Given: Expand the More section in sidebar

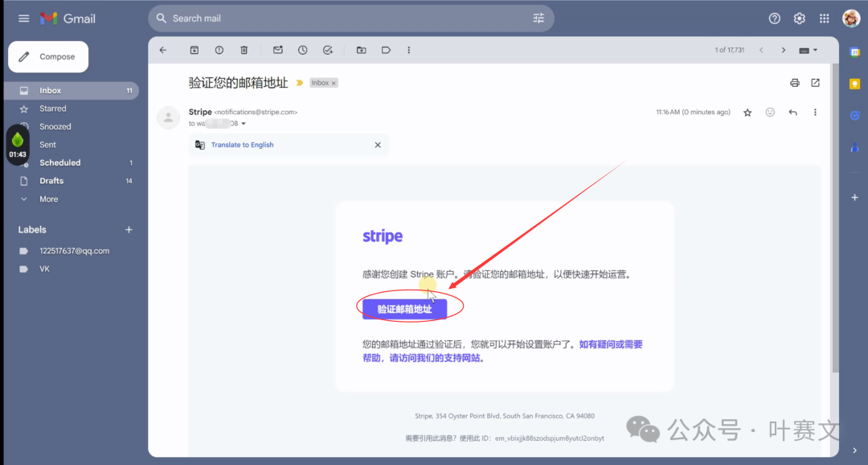Looking at the screenshot, I should 48,199.
